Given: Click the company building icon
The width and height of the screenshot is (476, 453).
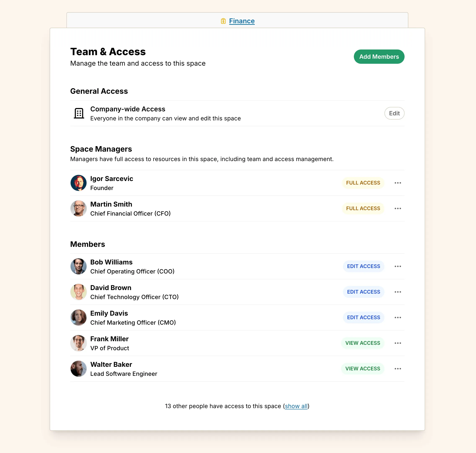Looking at the screenshot, I should click(79, 113).
